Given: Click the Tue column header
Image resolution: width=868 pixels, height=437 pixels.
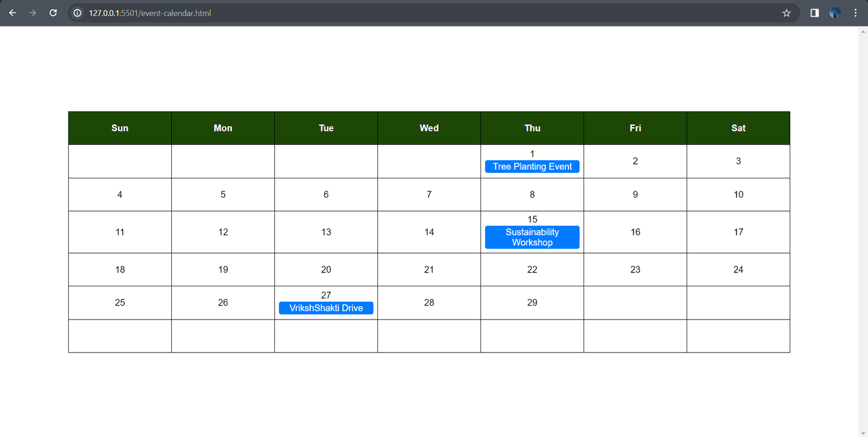Looking at the screenshot, I should [326, 128].
